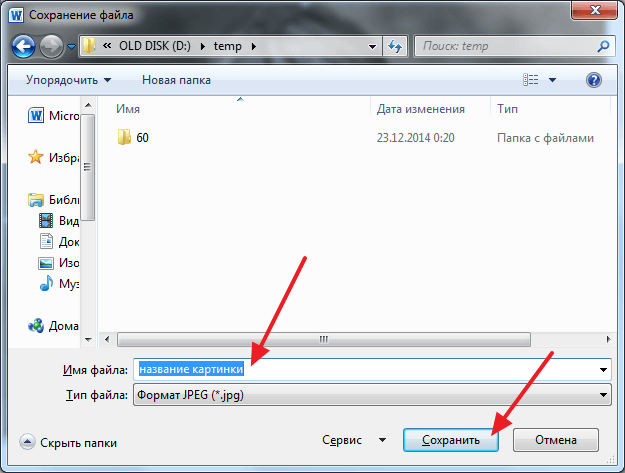The width and height of the screenshot is (625, 473).
Task: Create a folder with Новая папка
Action: click(176, 80)
